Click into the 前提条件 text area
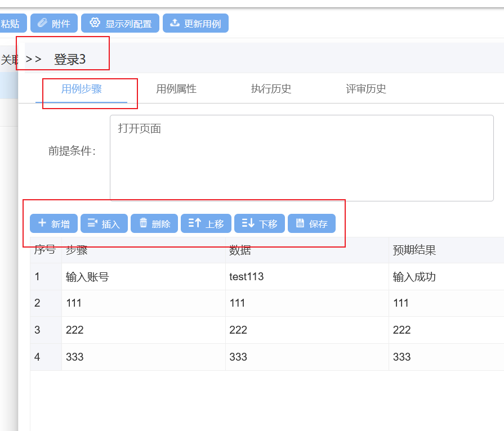This screenshot has height=431, width=504. coord(301,158)
